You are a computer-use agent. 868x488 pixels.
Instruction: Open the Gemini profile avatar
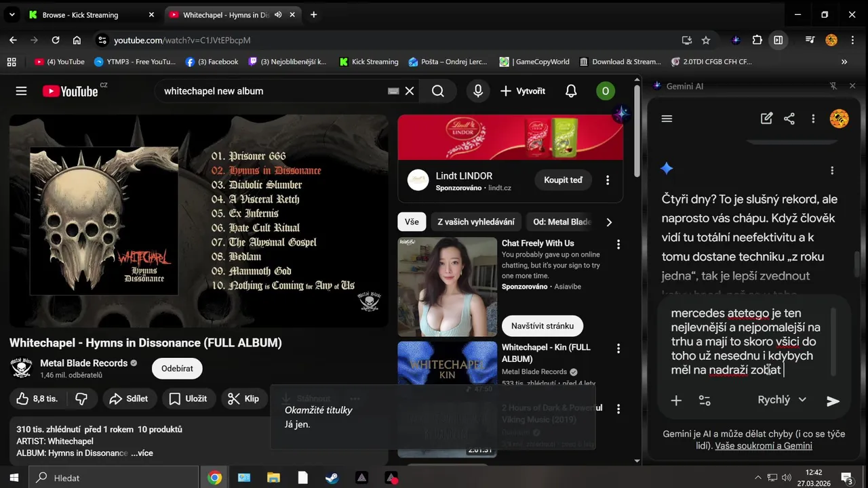[x=839, y=119]
